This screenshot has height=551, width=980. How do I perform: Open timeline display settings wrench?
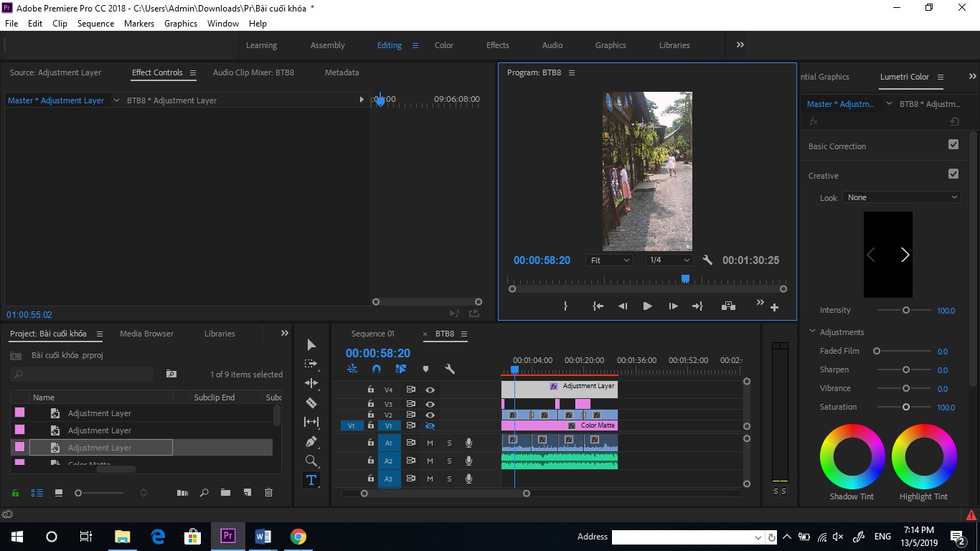tap(450, 369)
